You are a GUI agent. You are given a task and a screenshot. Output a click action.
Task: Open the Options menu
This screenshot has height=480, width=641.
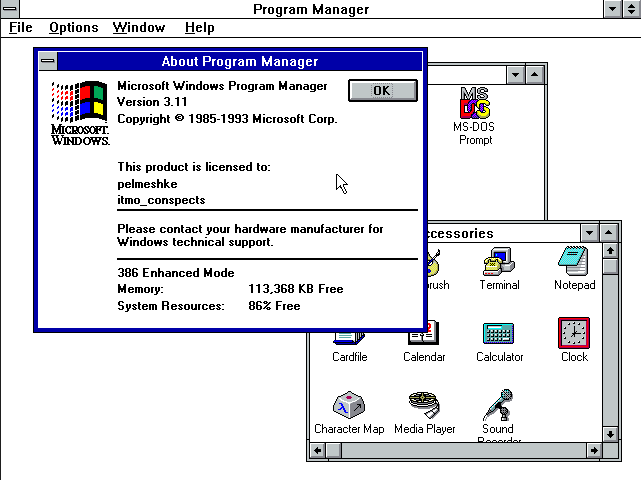[x=74, y=27]
